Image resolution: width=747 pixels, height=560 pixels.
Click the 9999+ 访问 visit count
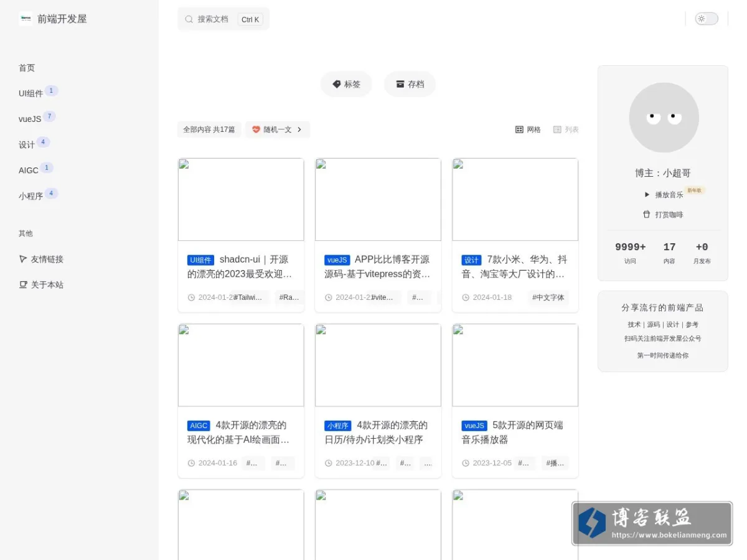click(x=631, y=253)
